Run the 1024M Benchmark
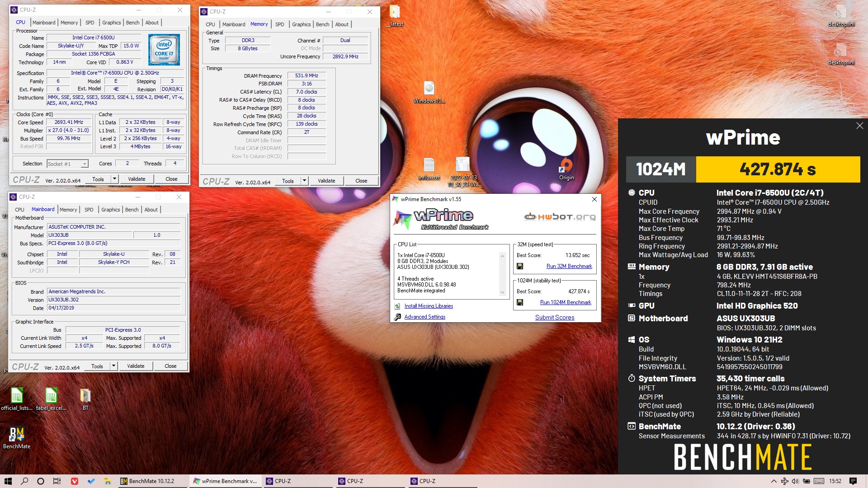Screen dimensions: 868x488 click(x=566, y=302)
